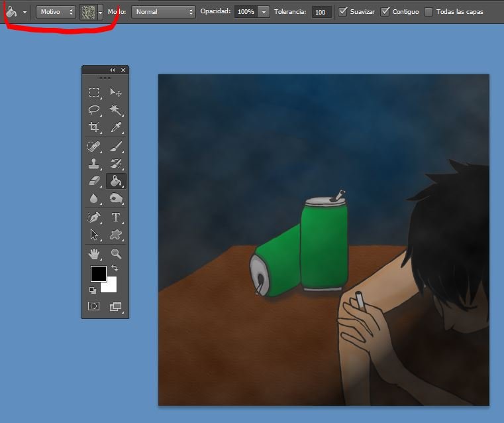This screenshot has width=504, height=423.
Task: Click the Paint Bucket icon in options bar
Action: click(x=11, y=12)
